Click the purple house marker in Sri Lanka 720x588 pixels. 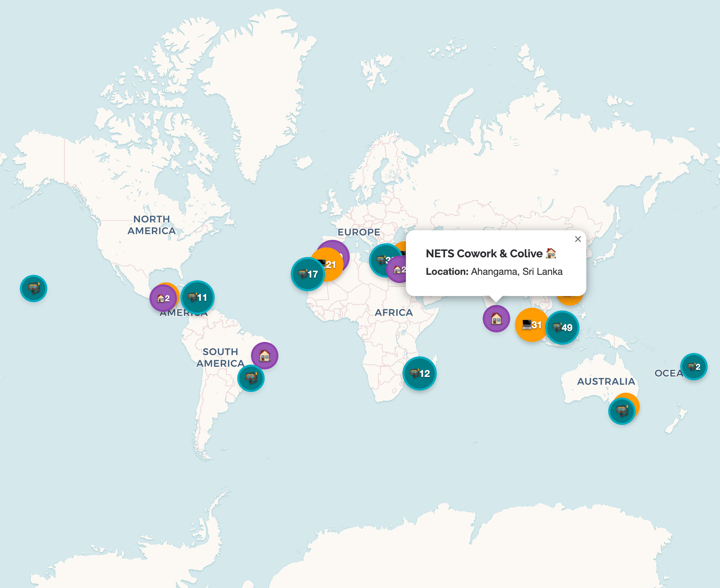coord(496,319)
